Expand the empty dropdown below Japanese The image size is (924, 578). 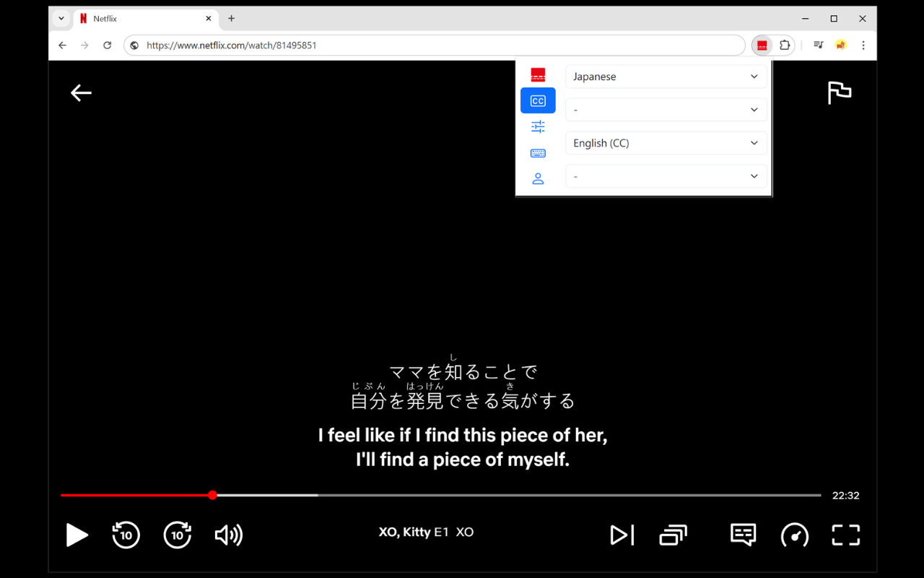[665, 109]
